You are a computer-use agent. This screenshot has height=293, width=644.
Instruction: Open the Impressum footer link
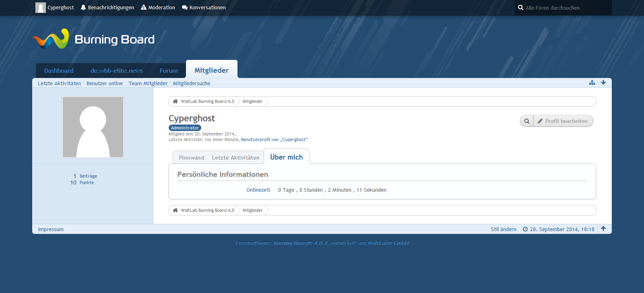coord(51,229)
